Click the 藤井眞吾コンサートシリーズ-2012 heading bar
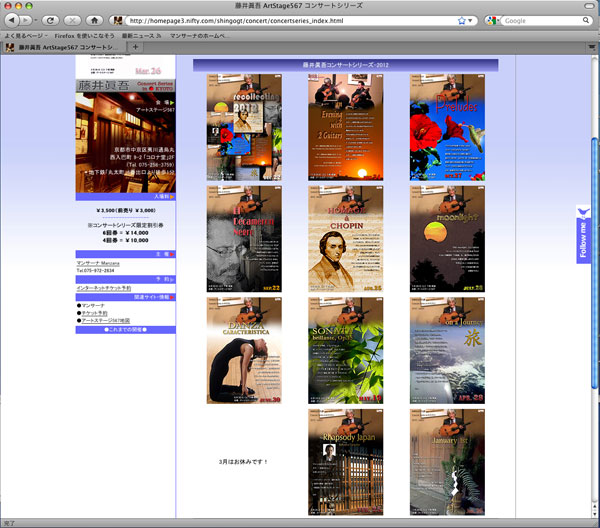 346,65
